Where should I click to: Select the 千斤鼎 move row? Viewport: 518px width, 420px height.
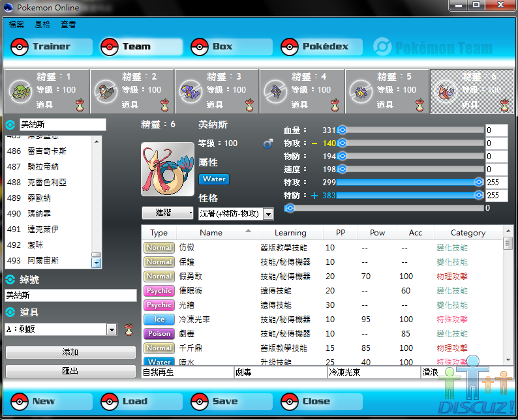[322, 348]
